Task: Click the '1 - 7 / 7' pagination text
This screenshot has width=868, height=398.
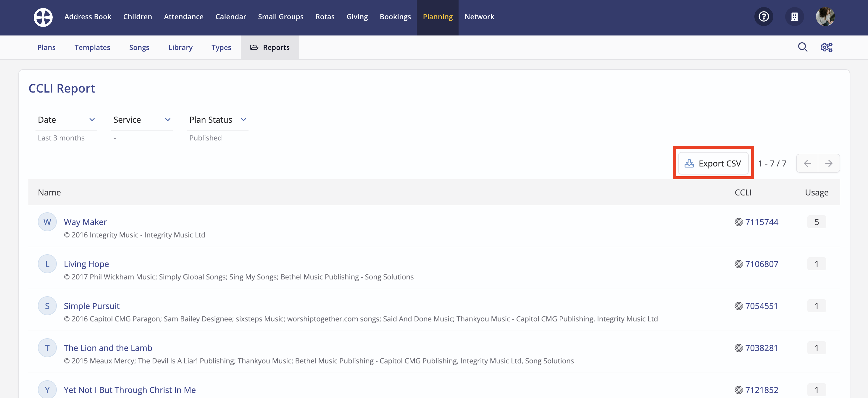Action: pos(772,163)
